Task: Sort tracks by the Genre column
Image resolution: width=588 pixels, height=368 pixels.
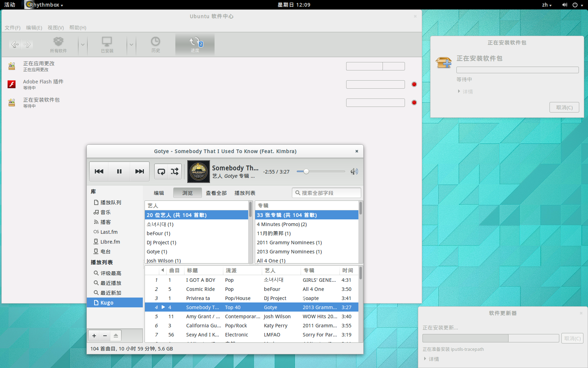Action: (243, 270)
